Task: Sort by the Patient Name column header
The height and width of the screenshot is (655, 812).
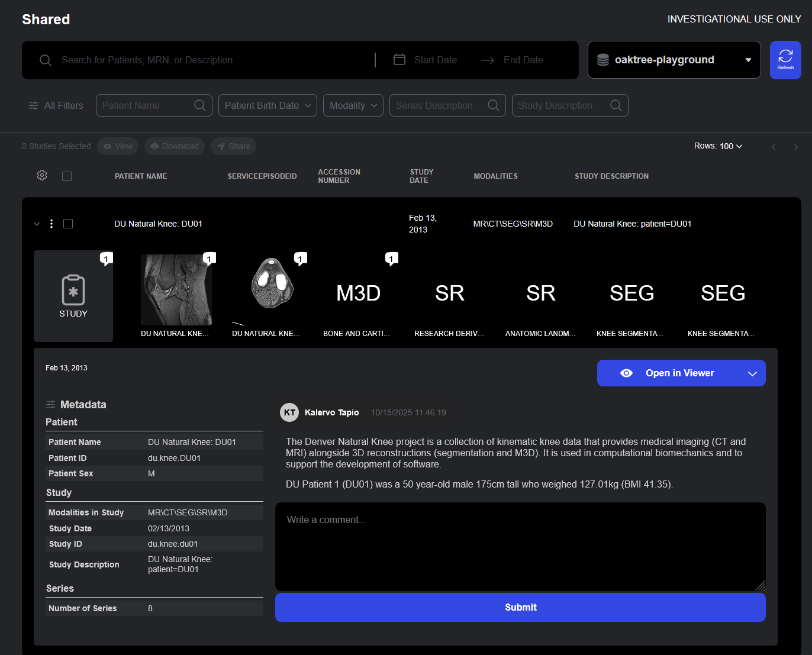Action: point(141,176)
